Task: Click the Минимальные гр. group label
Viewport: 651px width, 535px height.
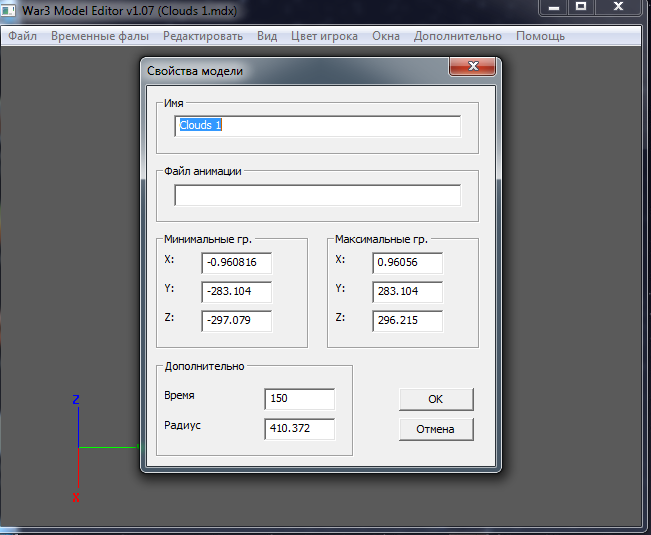Action: coord(208,239)
